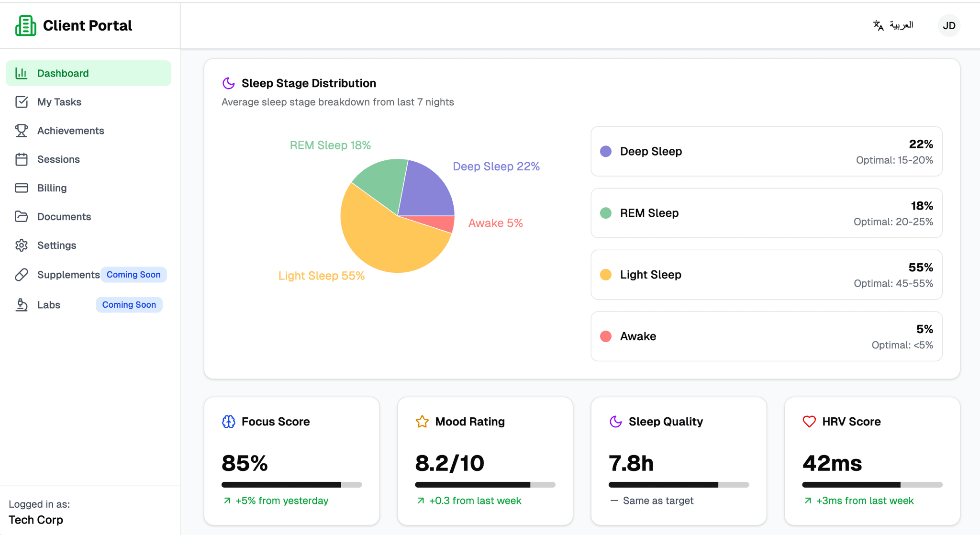Click the My Tasks checkmark icon
The width and height of the screenshot is (980, 535).
tap(22, 101)
